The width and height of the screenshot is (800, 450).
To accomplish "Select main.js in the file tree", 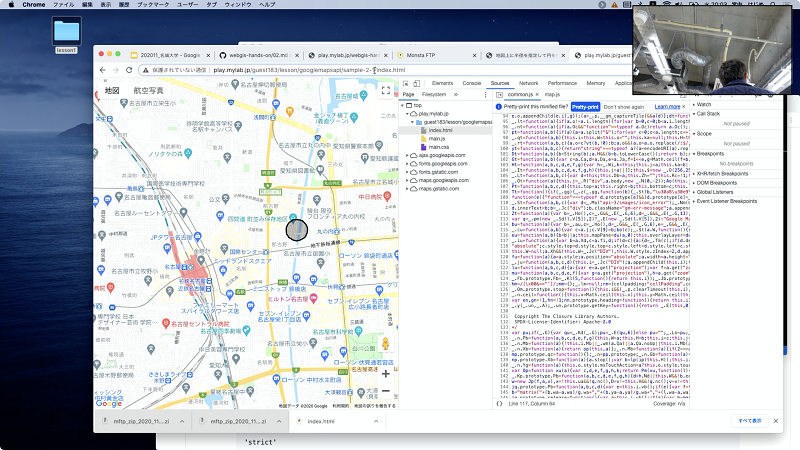I will point(436,139).
